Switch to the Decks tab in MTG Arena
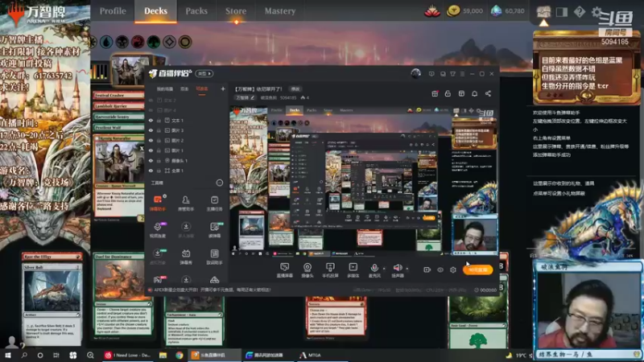The height and width of the screenshot is (362, 644). point(155,11)
